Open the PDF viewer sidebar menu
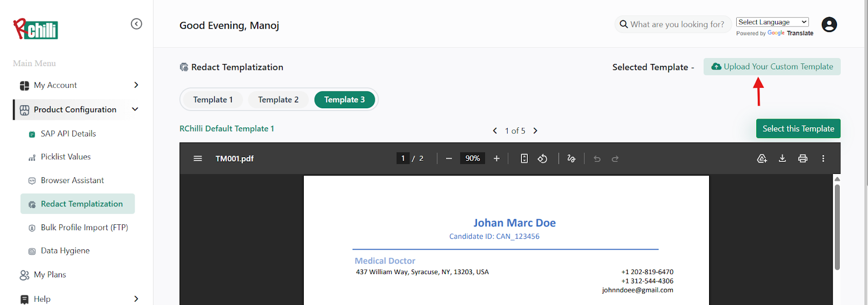 tap(198, 159)
